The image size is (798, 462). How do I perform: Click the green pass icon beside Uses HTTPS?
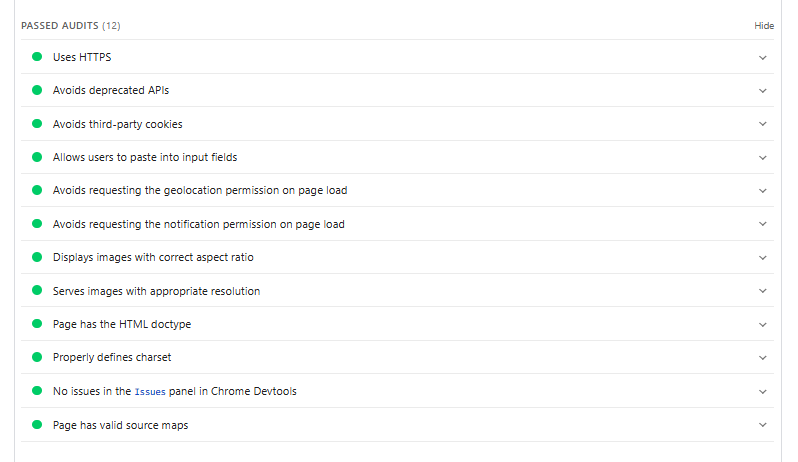pyautogui.click(x=37, y=57)
